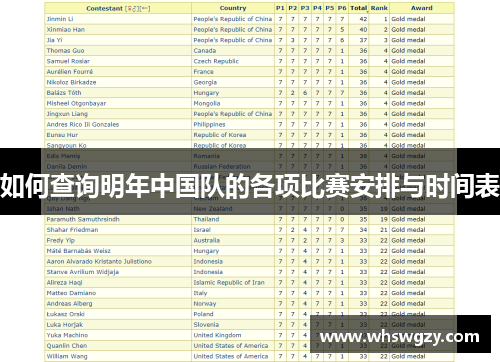Open United Kingdom country link
This screenshot has height=362, width=500.
click(217, 335)
